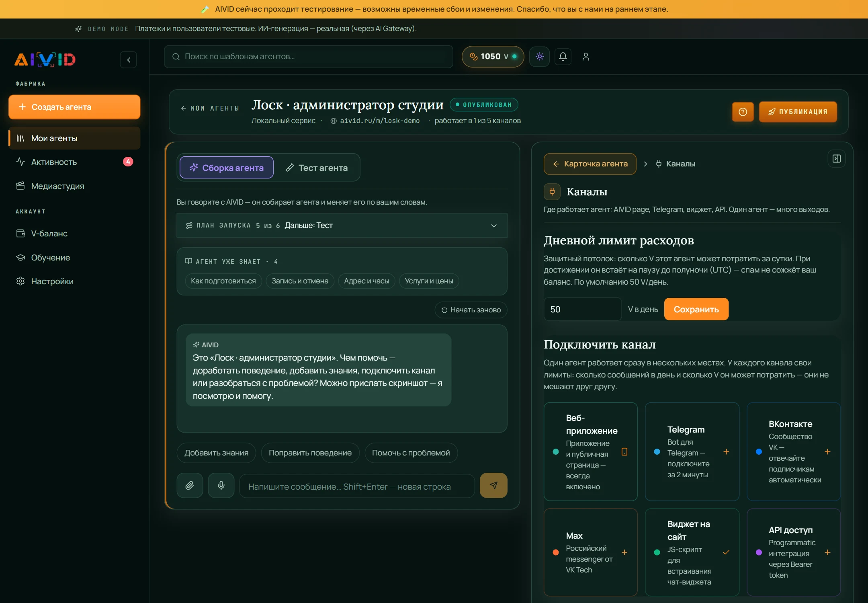Click Начать заново button
The image size is (868, 603).
471,310
